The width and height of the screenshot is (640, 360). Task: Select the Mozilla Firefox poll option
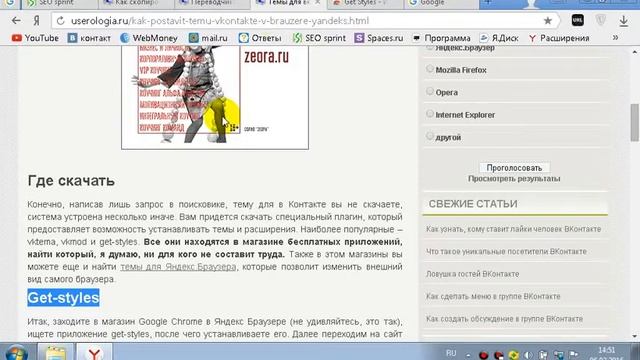[429, 69]
